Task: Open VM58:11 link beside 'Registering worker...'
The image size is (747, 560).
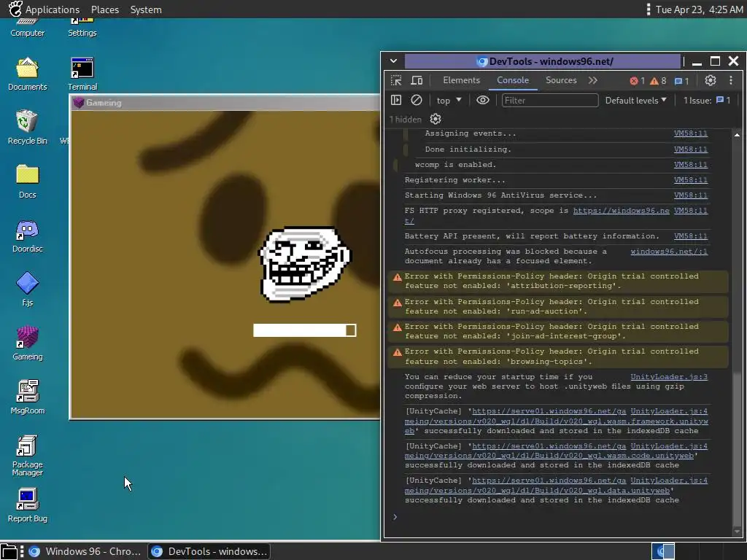Action: (x=690, y=180)
